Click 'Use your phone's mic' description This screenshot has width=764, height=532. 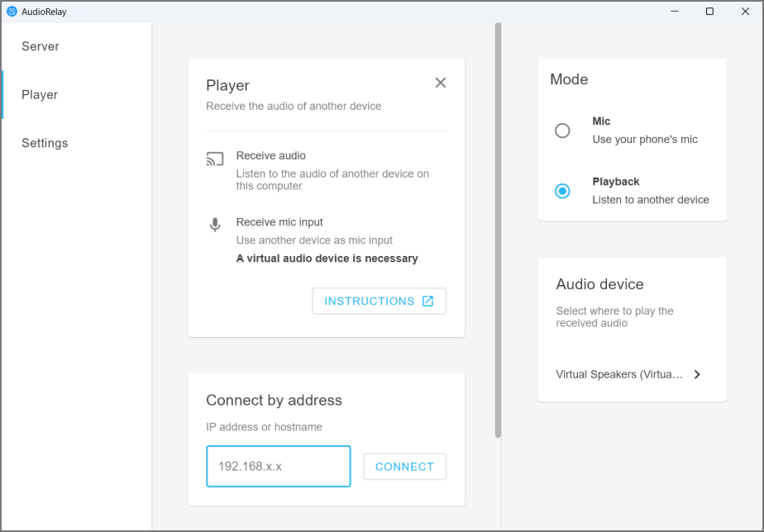pyautogui.click(x=645, y=140)
